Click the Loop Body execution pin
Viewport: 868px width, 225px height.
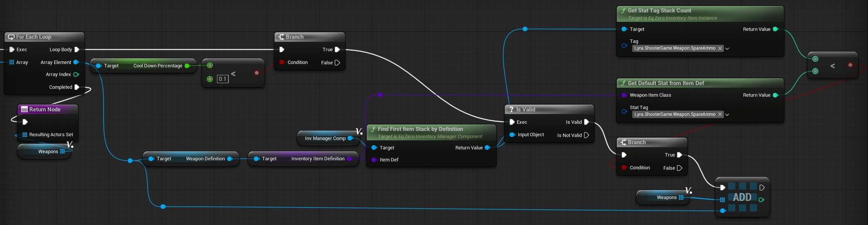[x=77, y=50]
